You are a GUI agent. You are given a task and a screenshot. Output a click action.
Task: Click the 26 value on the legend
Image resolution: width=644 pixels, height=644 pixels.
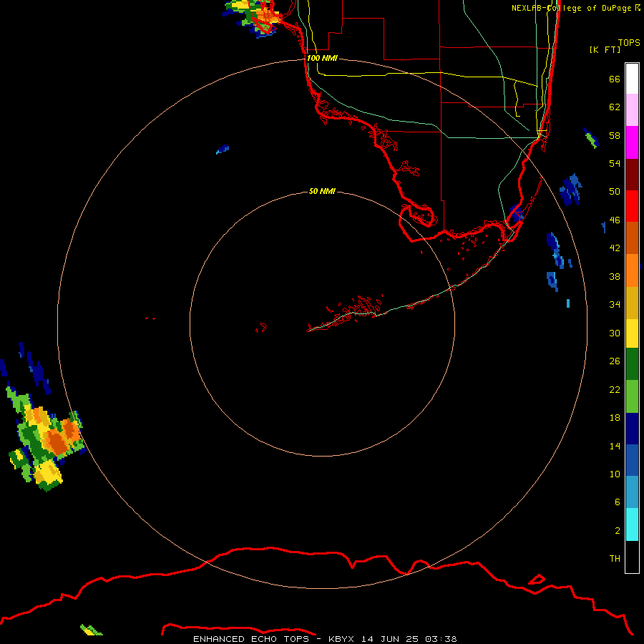(x=615, y=361)
